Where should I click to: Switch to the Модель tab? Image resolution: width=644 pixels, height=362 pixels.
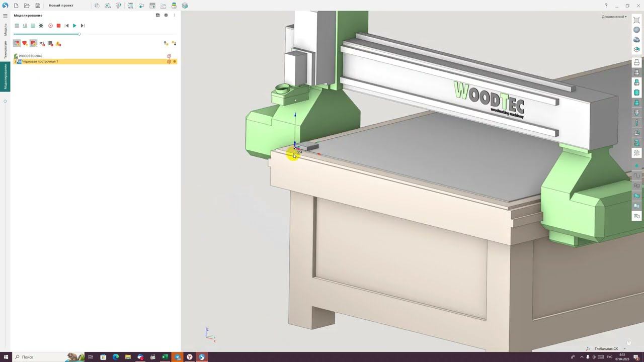tap(6, 29)
